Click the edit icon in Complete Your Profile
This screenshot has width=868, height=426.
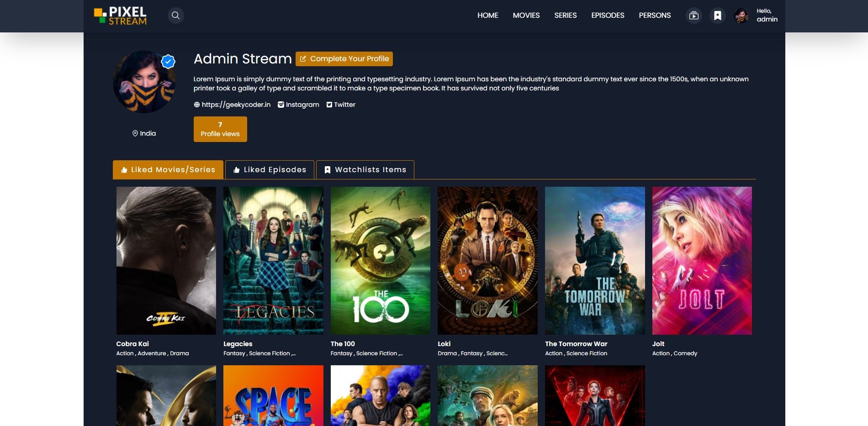(x=303, y=59)
